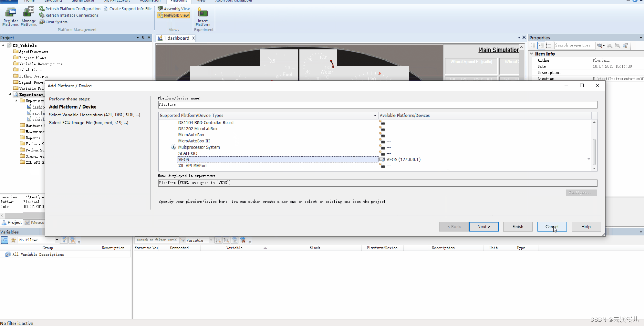Select the Variable Descriptions folder
The width and height of the screenshot is (644, 326).
tap(38, 64)
